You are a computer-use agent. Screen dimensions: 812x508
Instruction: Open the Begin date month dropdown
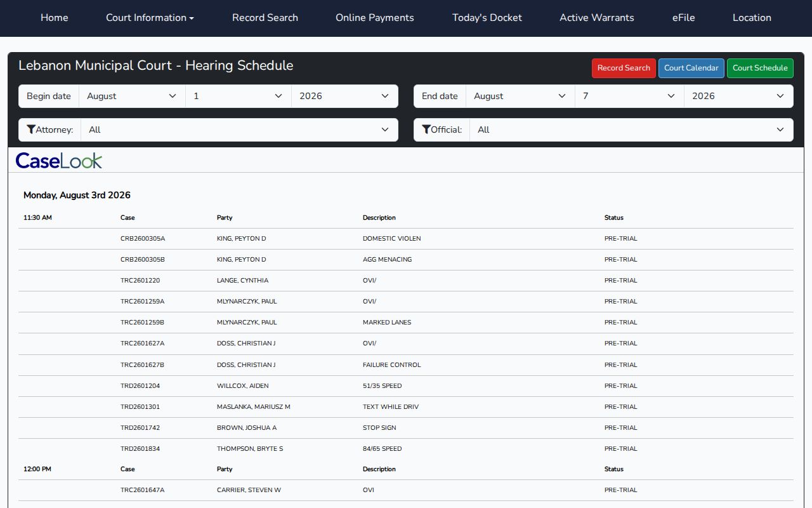point(132,96)
